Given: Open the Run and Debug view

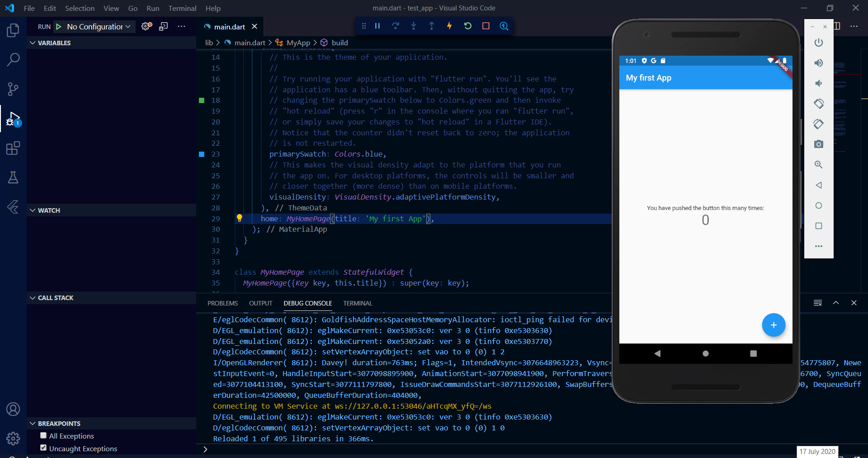Looking at the screenshot, I should (13, 119).
